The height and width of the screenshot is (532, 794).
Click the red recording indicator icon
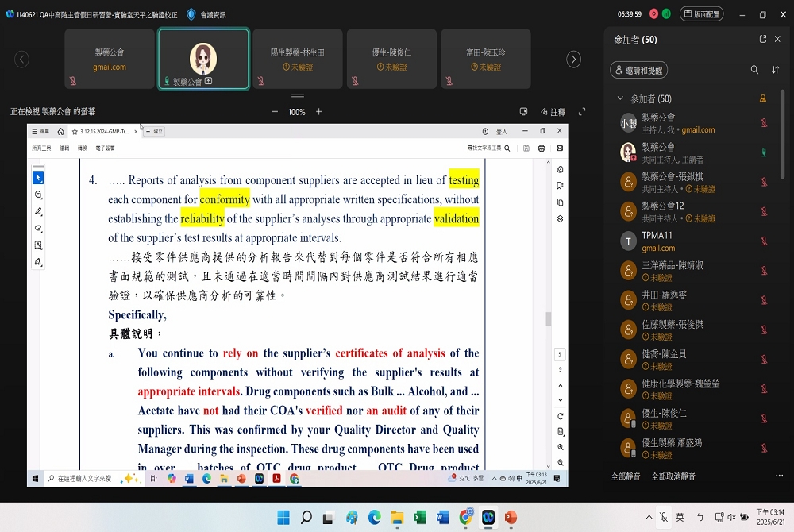(653, 14)
